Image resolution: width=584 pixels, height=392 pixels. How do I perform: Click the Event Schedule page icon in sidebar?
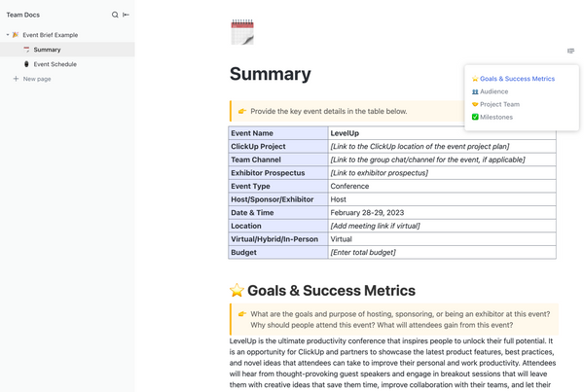coord(26,64)
